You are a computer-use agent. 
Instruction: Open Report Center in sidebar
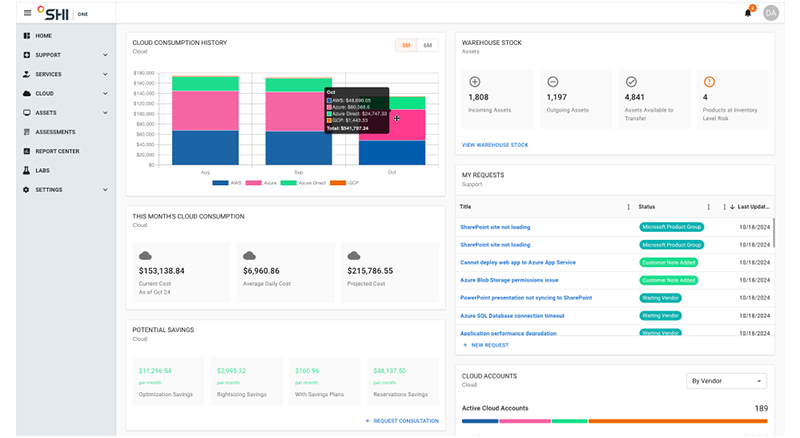(x=57, y=151)
